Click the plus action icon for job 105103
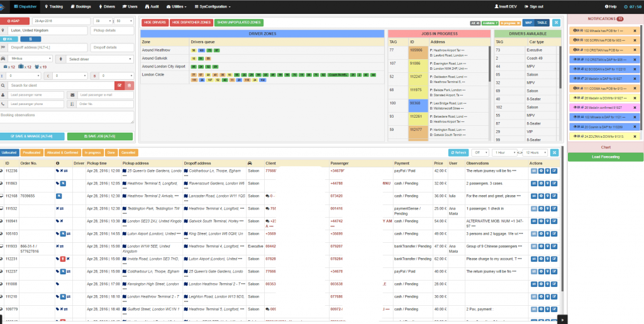The width and height of the screenshot is (644, 324). pos(541,233)
